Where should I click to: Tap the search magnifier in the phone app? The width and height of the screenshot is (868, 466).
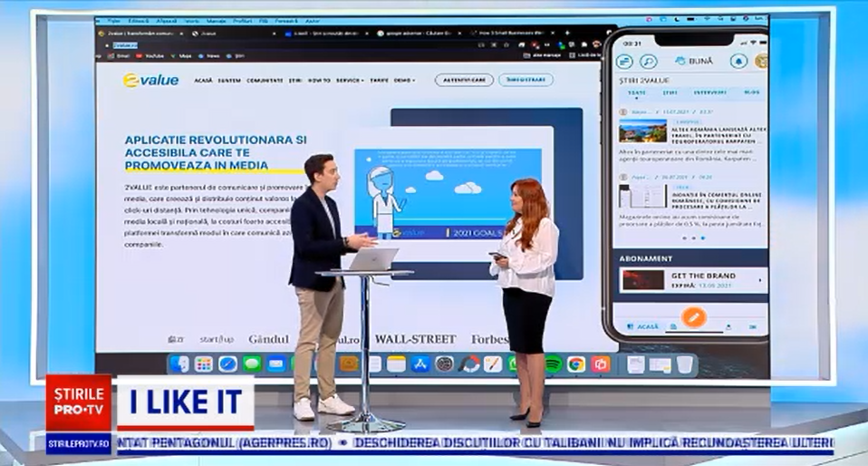648,61
